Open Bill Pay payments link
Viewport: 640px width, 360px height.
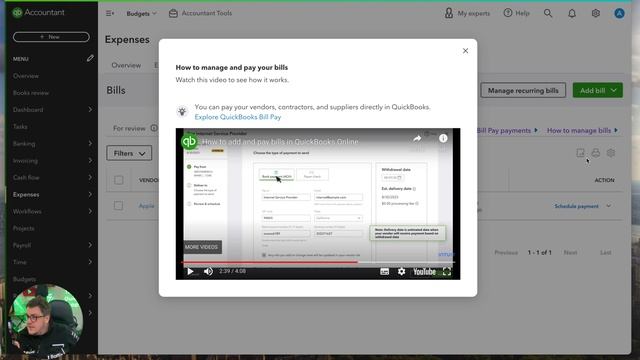pos(507,131)
